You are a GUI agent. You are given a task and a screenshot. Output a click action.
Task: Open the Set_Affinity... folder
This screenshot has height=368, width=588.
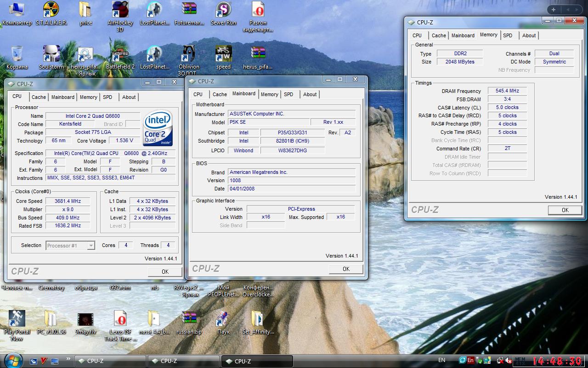click(258, 322)
